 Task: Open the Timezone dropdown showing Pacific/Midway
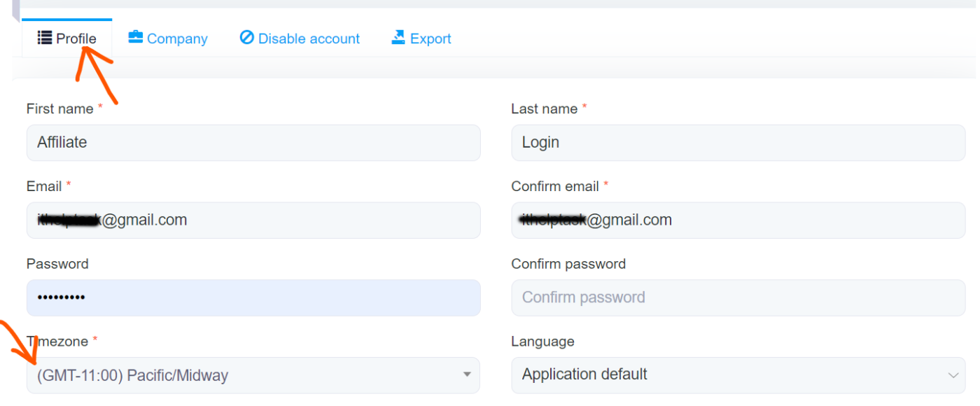coord(245,376)
